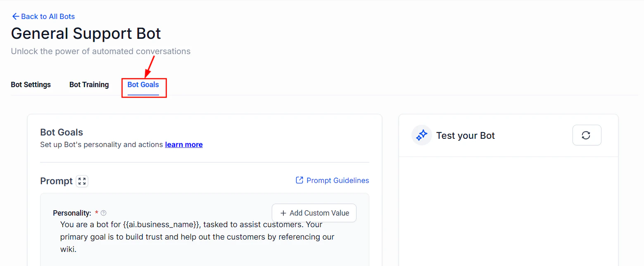Refresh the Test your Bot conversation
Viewport: 644px width, 266px height.
pyautogui.click(x=587, y=135)
